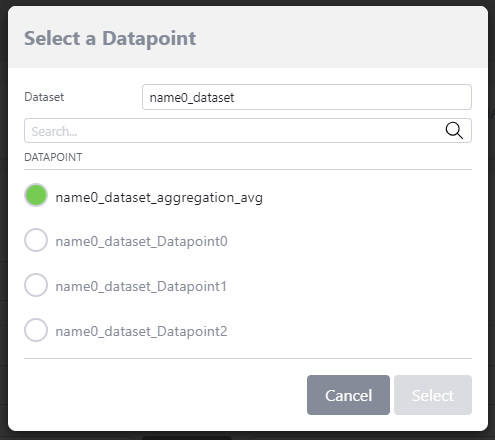Image resolution: width=495 pixels, height=440 pixels.
Task: Click the name0_dataset_aggregation_avg label text
Action: [x=159, y=198]
